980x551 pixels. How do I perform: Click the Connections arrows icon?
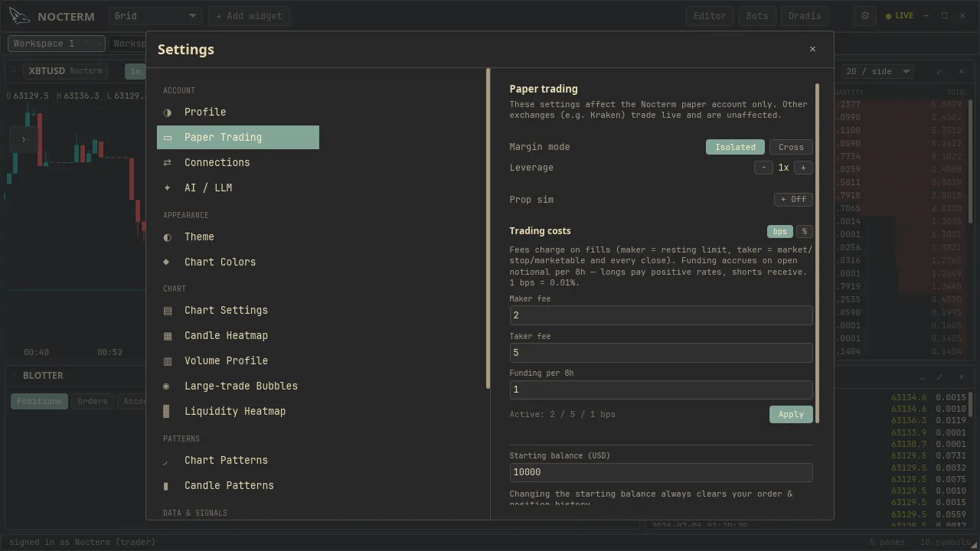[x=167, y=163]
